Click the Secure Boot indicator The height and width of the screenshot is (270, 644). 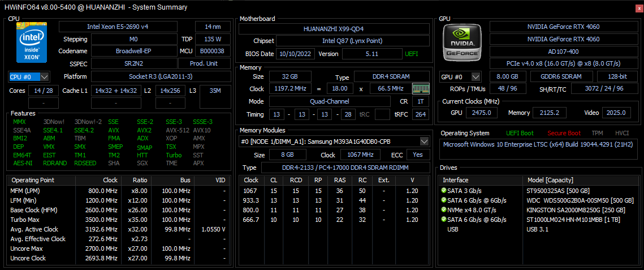[x=564, y=133]
